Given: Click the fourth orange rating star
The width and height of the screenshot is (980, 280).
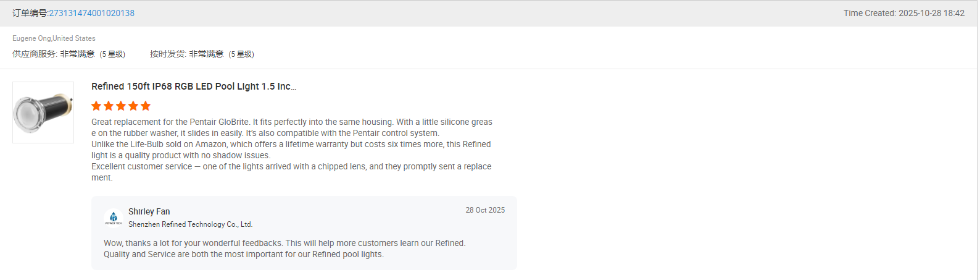Looking at the screenshot, I should tap(133, 106).
